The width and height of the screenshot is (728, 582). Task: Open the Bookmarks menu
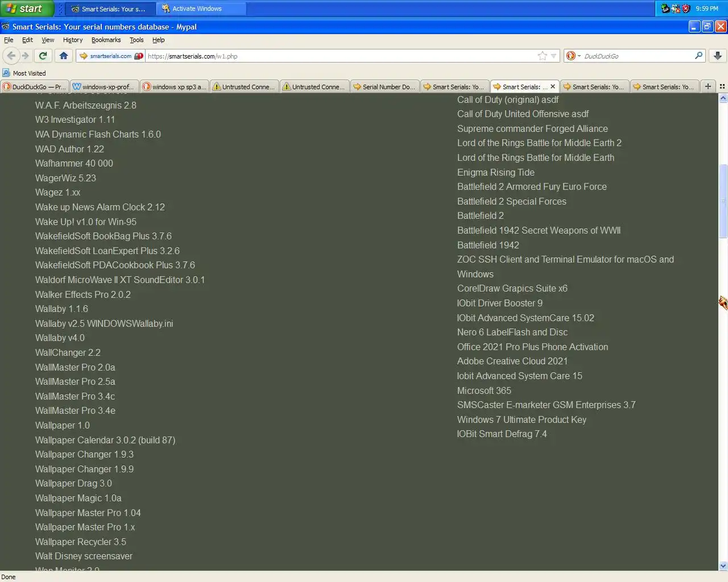(x=106, y=40)
